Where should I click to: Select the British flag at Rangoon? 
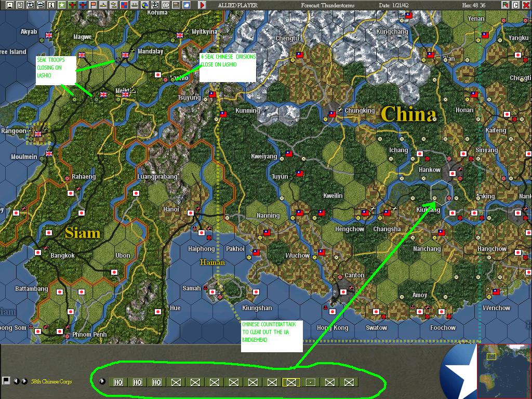(x=38, y=134)
